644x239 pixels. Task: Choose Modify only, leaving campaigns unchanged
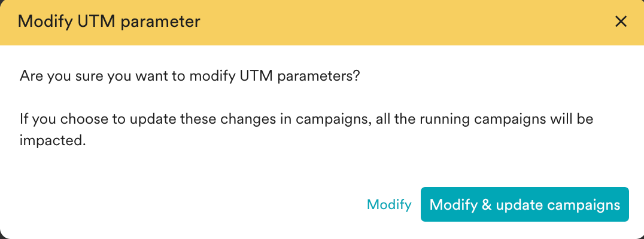(389, 205)
